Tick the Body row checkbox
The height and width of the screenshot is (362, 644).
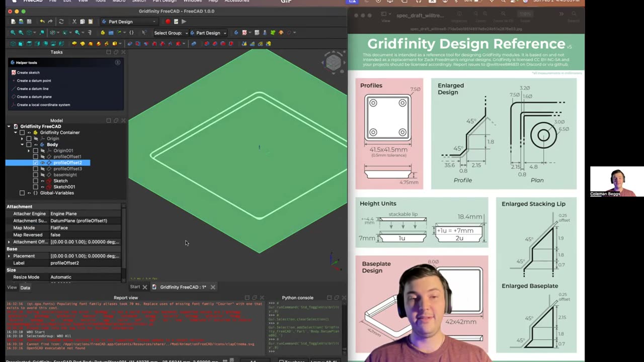pos(29,145)
